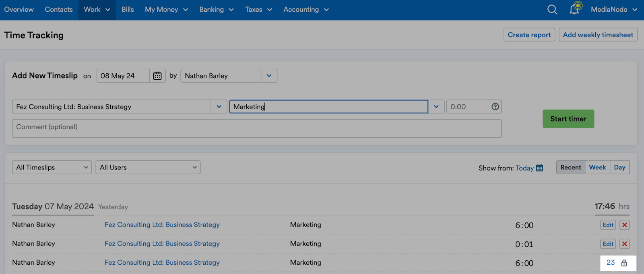Click the search magnifier icon

tap(552, 9)
